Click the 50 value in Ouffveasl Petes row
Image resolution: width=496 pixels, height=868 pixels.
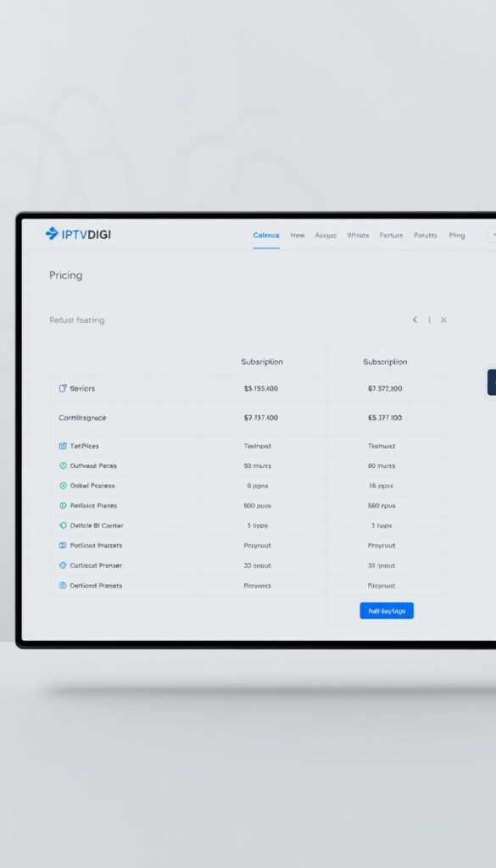click(x=258, y=465)
